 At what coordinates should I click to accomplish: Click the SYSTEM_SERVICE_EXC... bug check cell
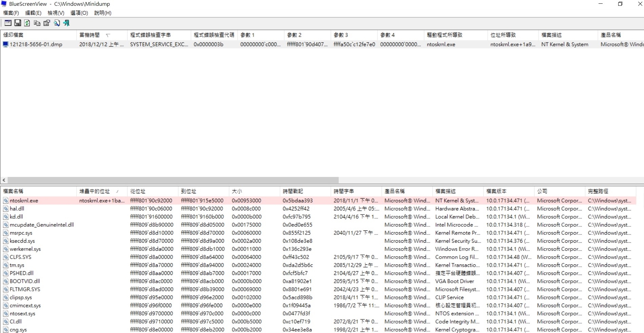[x=159, y=44]
